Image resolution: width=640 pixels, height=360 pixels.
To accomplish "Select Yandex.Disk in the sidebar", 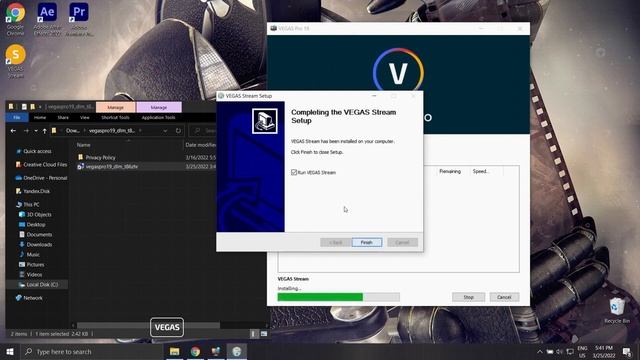I will [36, 191].
